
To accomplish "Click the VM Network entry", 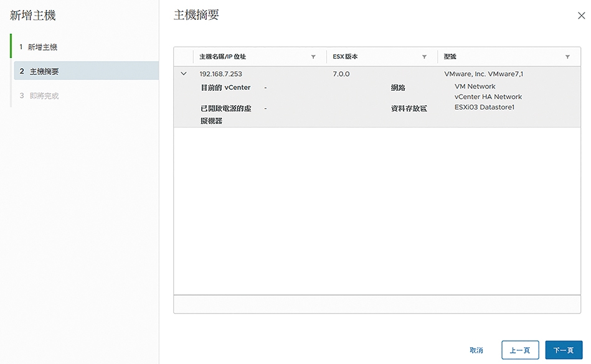I will pyautogui.click(x=475, y=86).
